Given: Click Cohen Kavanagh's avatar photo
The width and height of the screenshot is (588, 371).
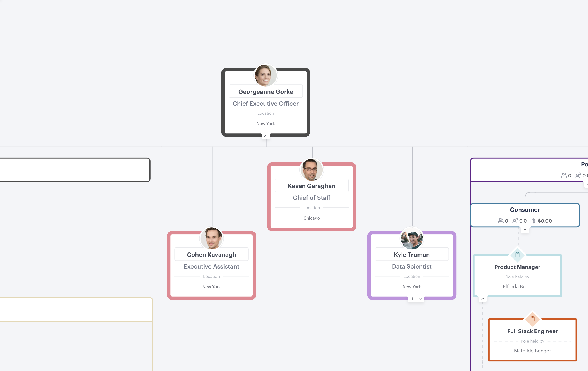Looking at the screenshot, I should tap(211, 238).
